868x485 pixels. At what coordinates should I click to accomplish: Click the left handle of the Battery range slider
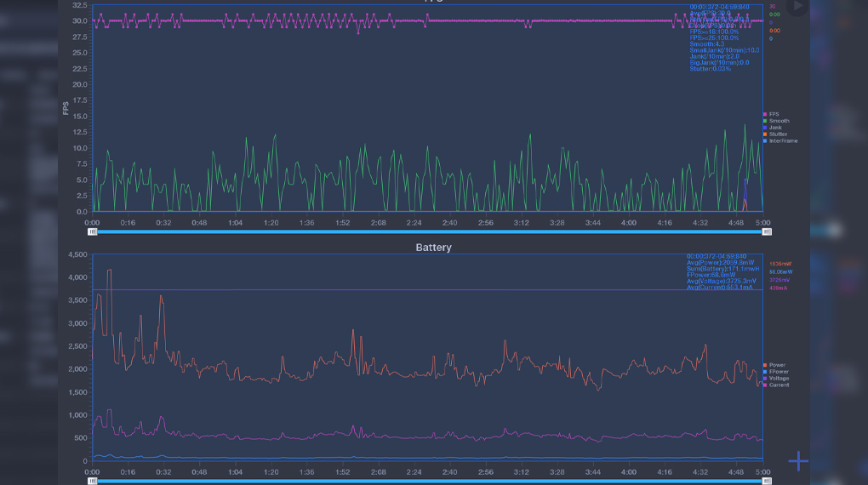[93, 481]
